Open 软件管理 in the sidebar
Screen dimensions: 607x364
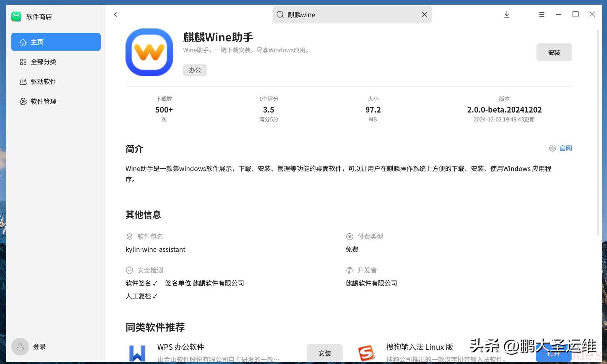tap(43, 102)
